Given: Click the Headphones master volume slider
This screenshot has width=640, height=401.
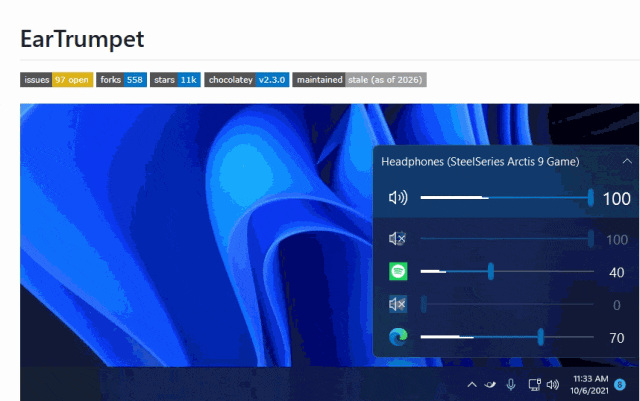Looking at the screenshot, I should click(507, 198).
